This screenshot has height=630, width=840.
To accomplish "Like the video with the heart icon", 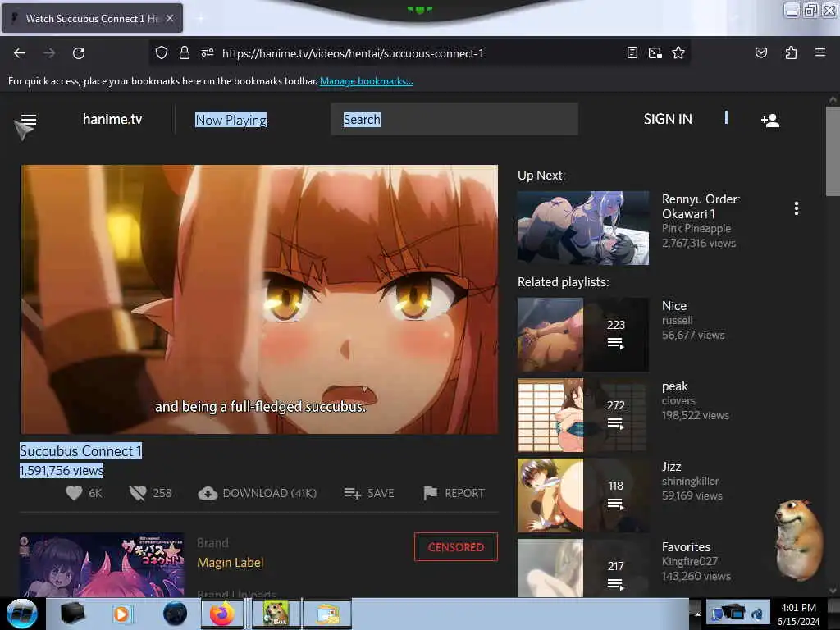I will (74, 493).
